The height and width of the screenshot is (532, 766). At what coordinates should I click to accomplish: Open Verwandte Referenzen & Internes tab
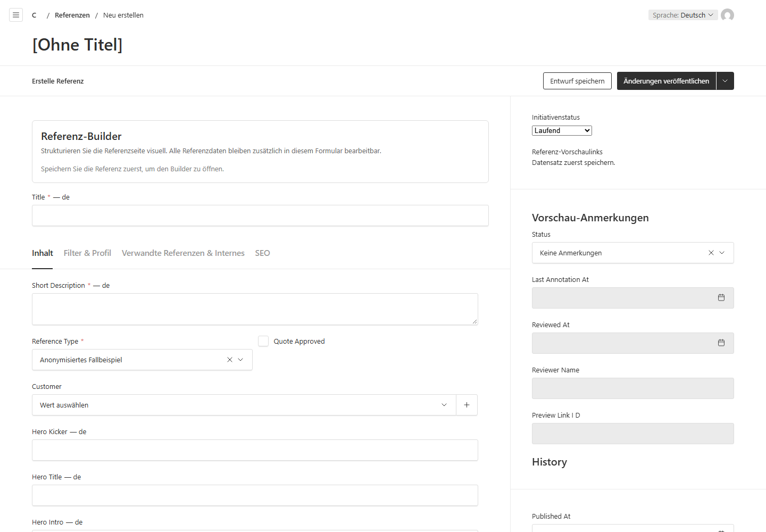pyautogui.click(x=183, y=253)
